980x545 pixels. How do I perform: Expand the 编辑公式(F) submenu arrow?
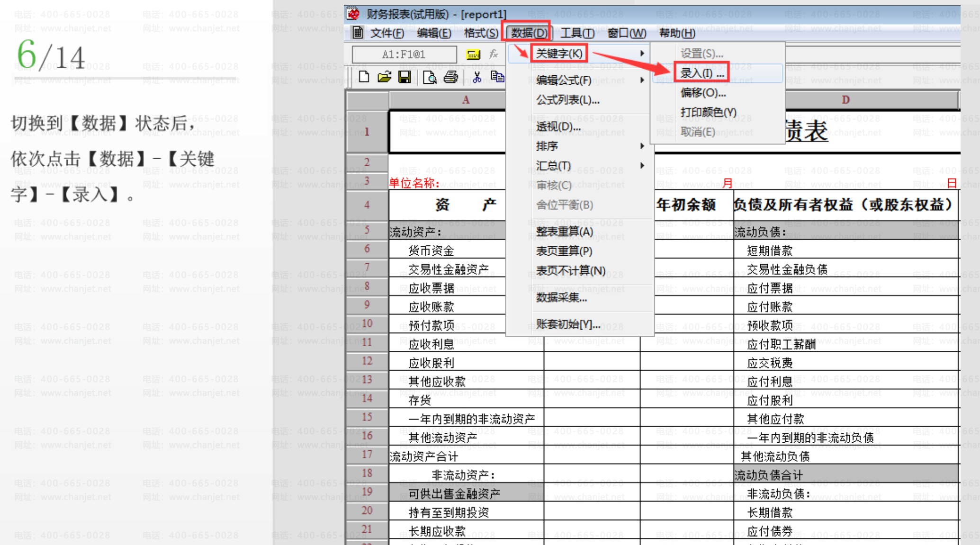pos(642,80)
